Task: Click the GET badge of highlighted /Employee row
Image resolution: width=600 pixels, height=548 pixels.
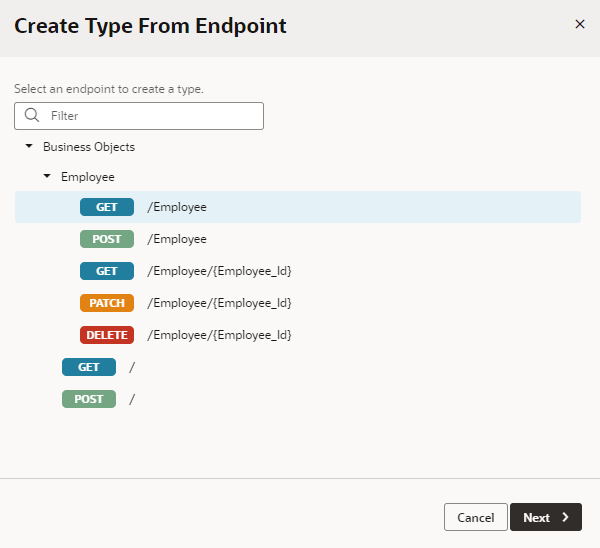Action: [107, 207]
